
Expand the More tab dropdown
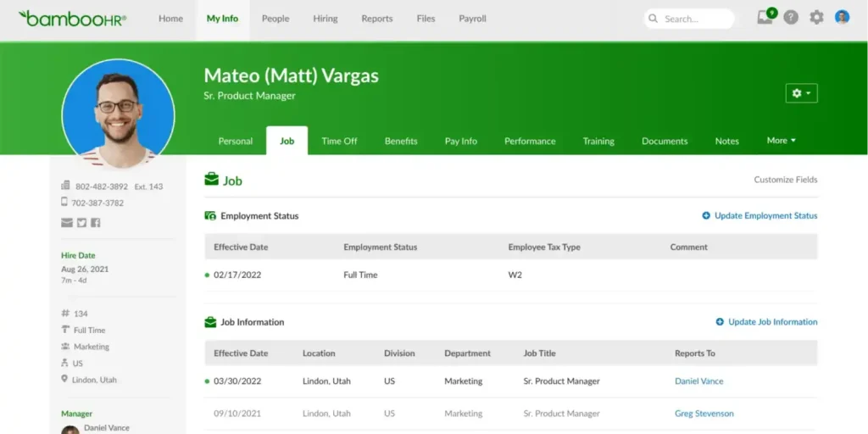pyautogui.click(x=781, y=141)
